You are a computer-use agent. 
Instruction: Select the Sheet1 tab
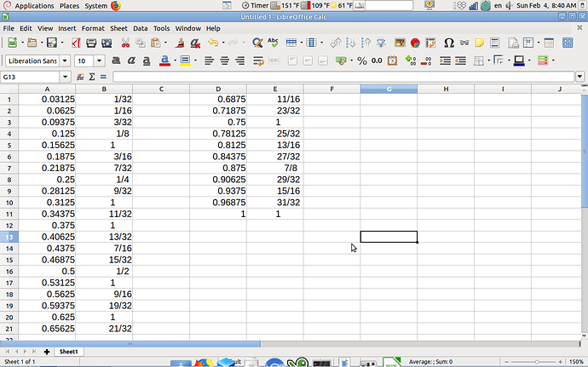[x=69, y=352]
